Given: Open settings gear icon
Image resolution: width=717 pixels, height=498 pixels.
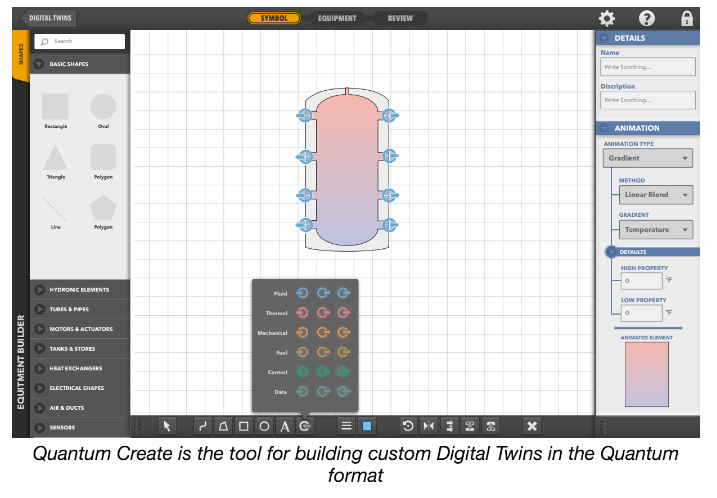Looking at the screenshot, I should point(607,18).
